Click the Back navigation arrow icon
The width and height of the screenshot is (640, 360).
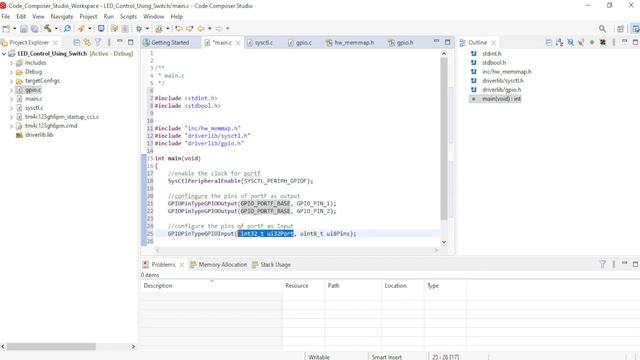click(x=201, y=29)
